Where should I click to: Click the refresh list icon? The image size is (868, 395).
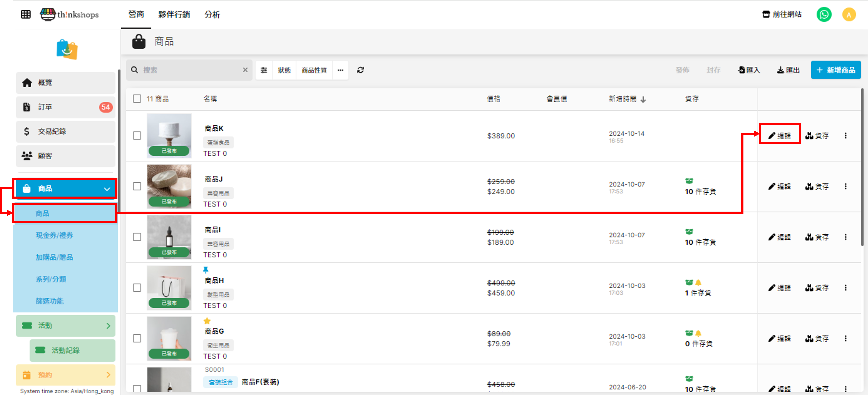tap(360, 70)
